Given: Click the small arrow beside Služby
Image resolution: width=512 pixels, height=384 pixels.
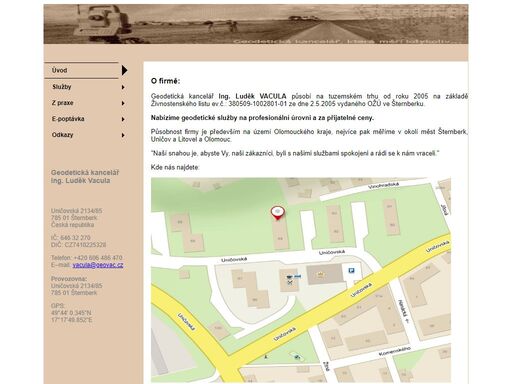Looking at the screenshot, I should pyautogui.click(x=123, y=87).
